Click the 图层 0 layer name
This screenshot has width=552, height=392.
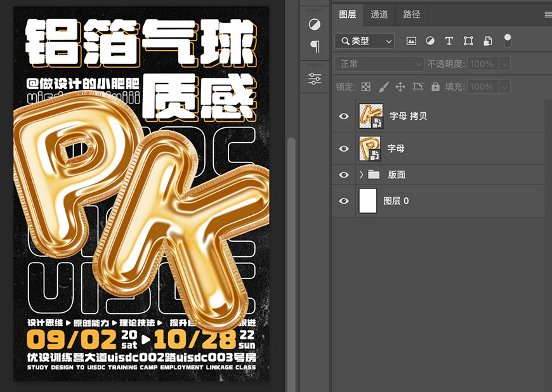pyautogui.click(x=396, y=201)
